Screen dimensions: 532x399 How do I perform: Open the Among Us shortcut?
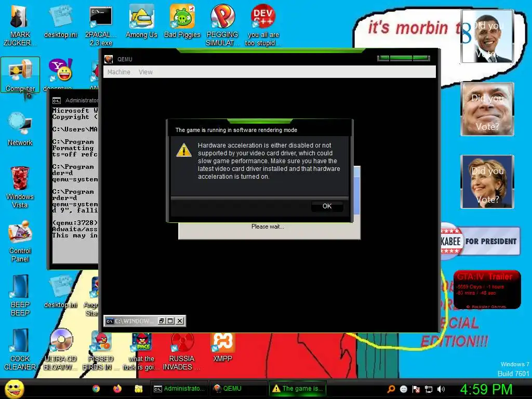[x=141, y=21]
